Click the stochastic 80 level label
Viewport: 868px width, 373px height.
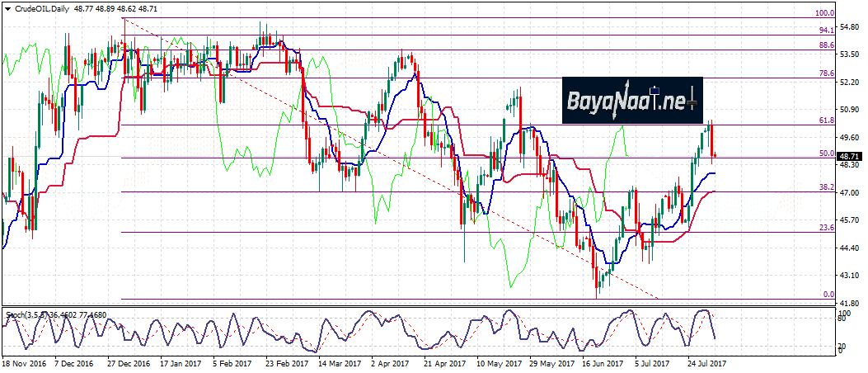click(841, 319)
